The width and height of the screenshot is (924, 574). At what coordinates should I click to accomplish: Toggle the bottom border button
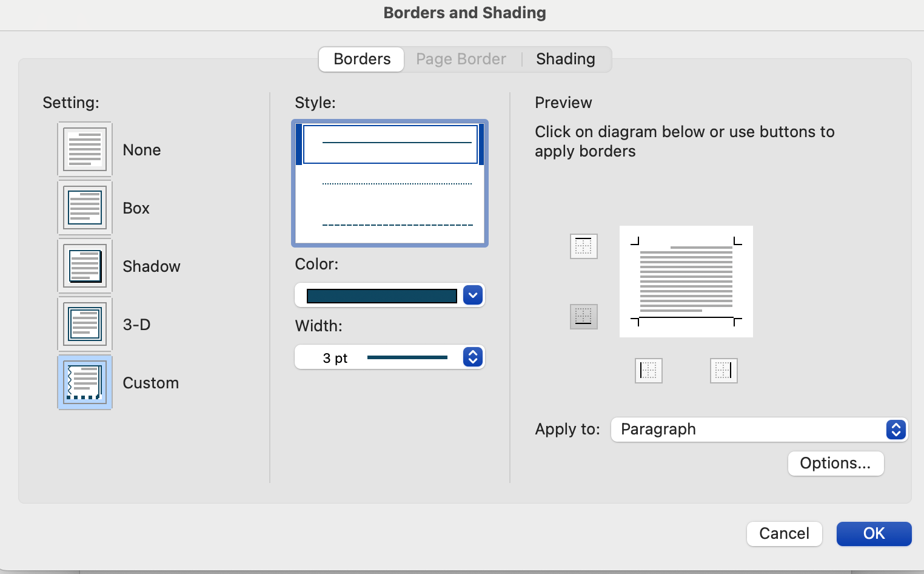[584, 317]
